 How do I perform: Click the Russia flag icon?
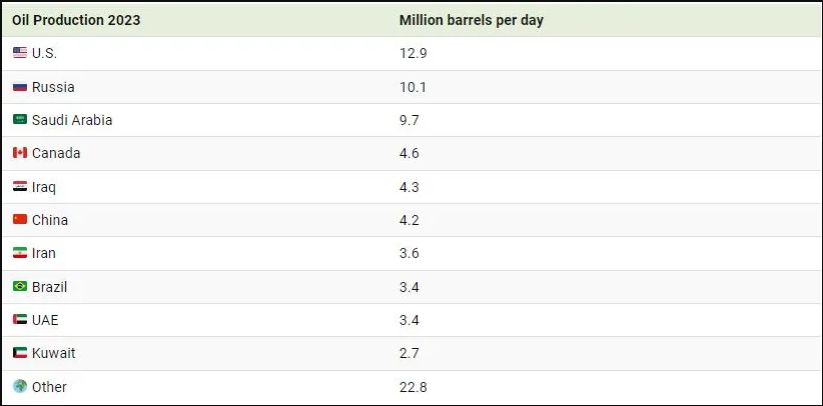point(20,87)
